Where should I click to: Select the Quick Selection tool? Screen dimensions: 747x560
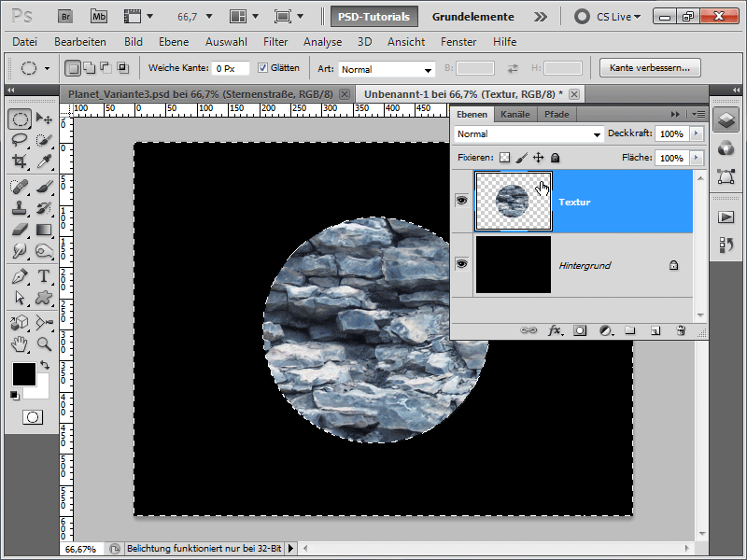coord(44,140)
